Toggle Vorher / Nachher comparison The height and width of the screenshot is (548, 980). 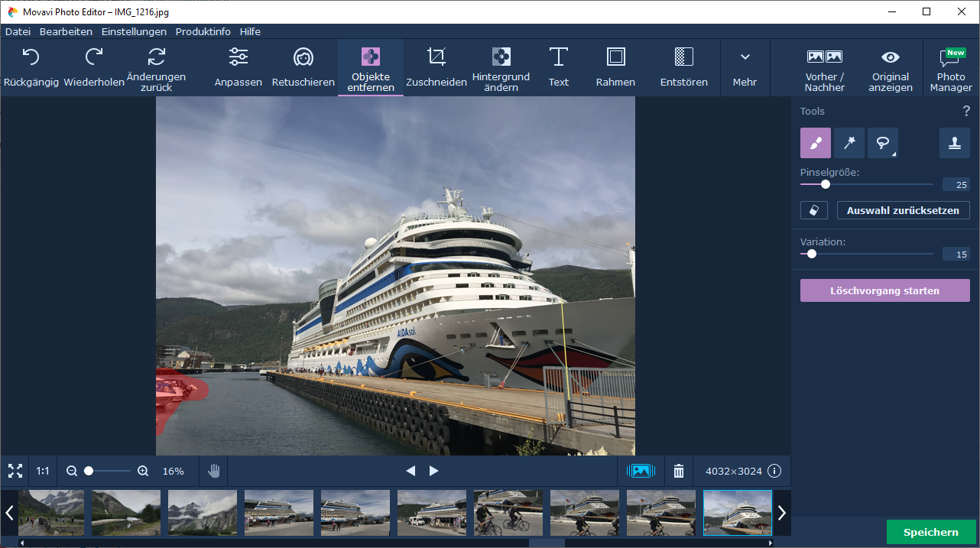click(825, 68)
